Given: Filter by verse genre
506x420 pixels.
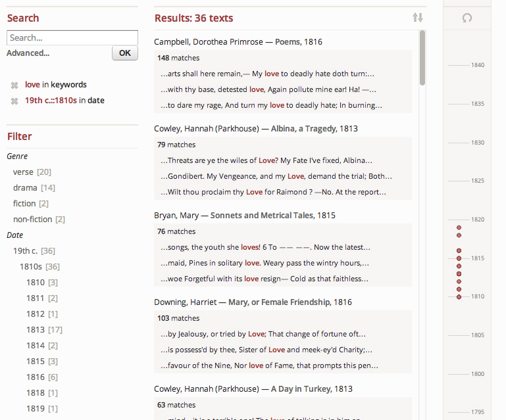Looking at the screenshot, I should coord(23,172).
